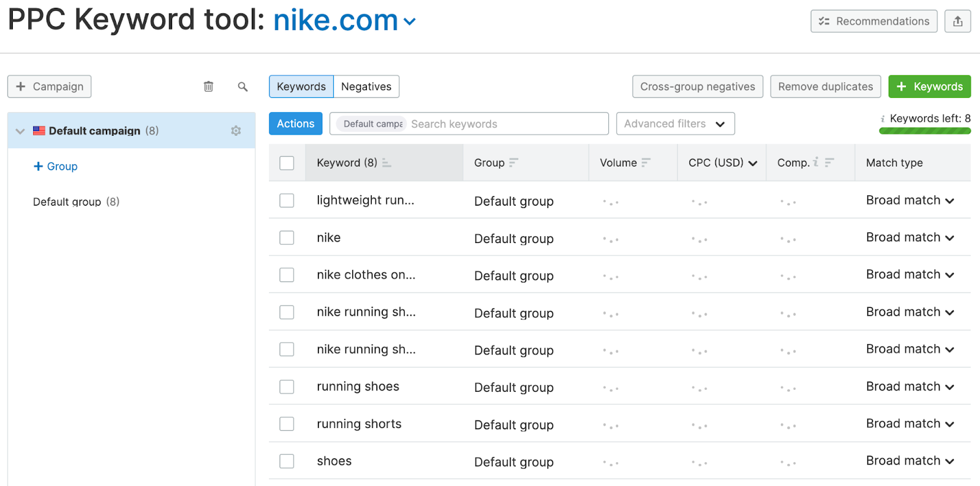Add a new Campaign
The image size is (980, 486).
click(50, 86)
